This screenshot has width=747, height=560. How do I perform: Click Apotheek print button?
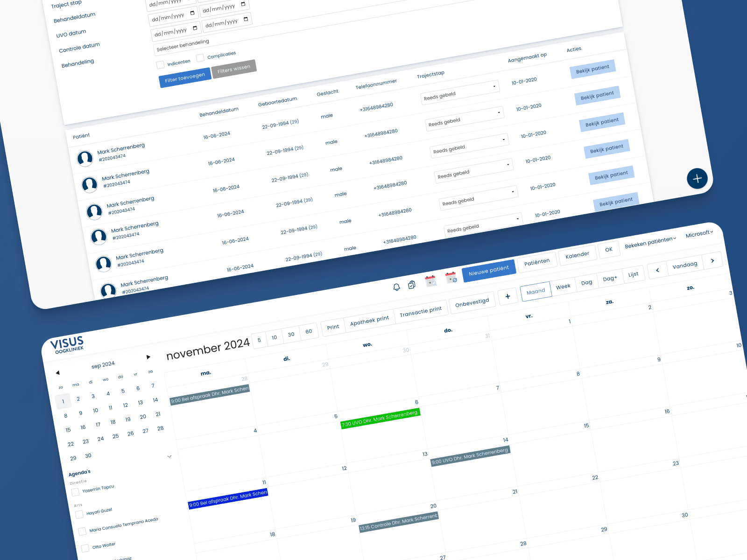[369, 321]
